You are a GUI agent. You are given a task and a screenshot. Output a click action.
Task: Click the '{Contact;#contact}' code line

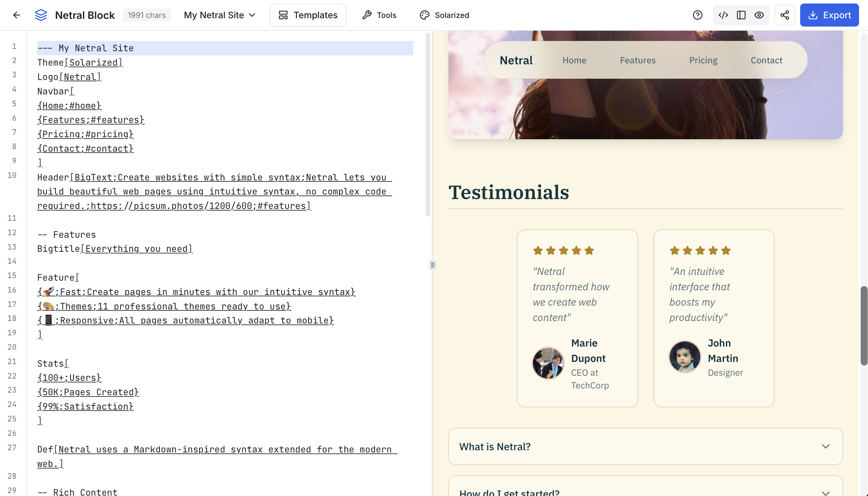(85, 148)
